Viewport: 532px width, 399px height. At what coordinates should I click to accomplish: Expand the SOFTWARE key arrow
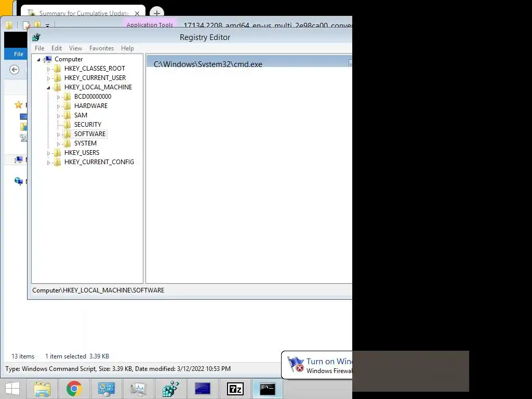58,135
